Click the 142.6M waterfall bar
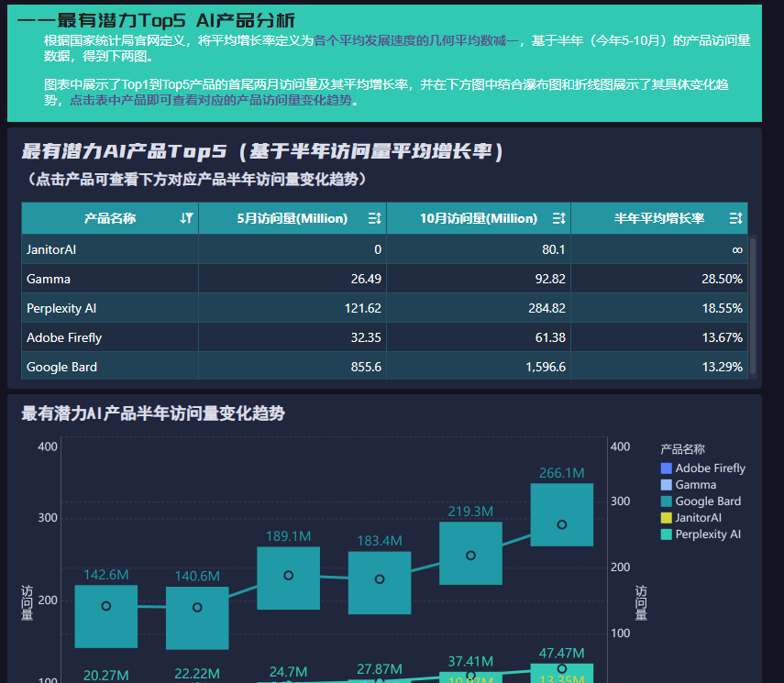The width and height of the screenshot is (784, 683). [106, 616]
